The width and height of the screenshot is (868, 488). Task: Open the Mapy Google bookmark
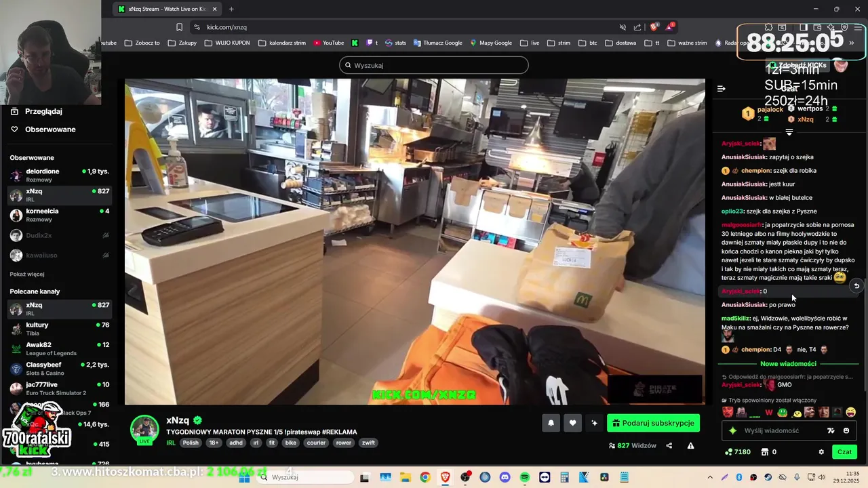(491, 43)
